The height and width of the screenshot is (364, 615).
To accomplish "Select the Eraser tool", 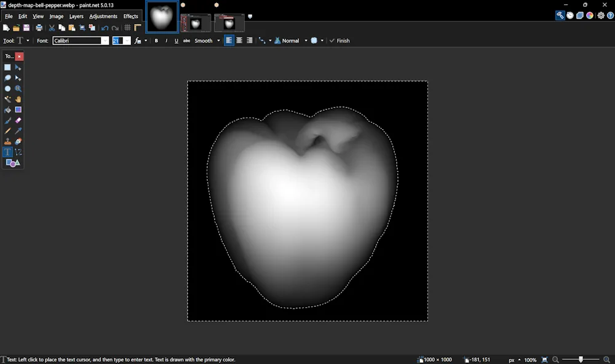I will click(18, 121).
